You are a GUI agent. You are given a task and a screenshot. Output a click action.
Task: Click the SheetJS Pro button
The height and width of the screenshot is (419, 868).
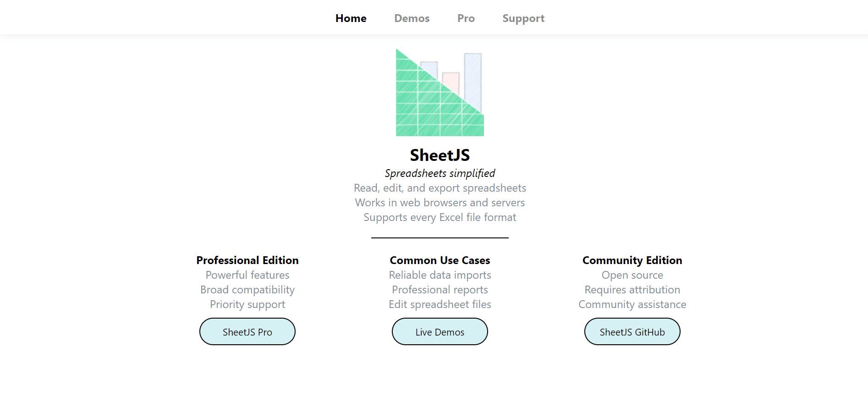coord(247,331)
